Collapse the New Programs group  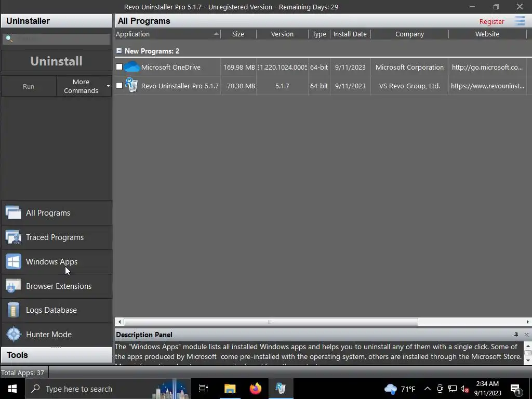click(119, 50)
